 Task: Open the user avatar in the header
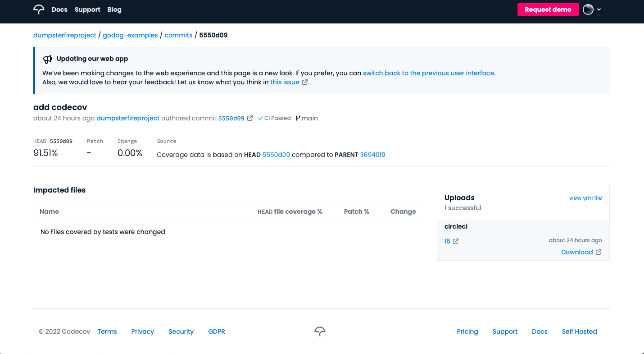click(588, 9)
